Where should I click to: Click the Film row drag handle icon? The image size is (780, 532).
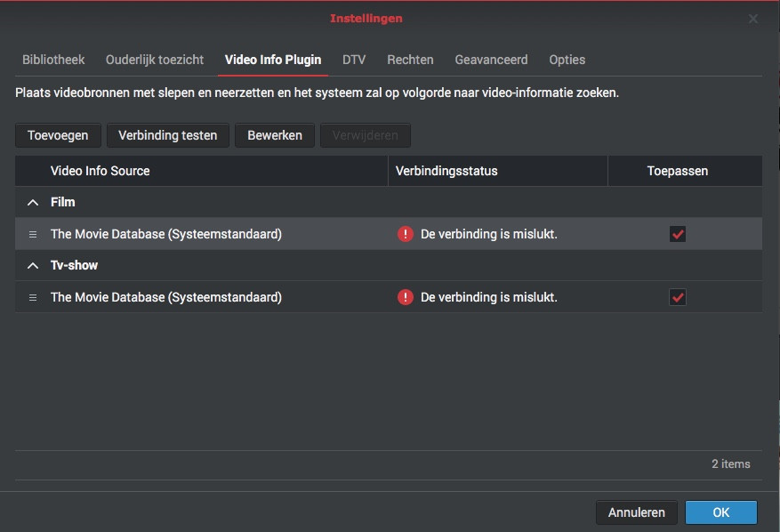tap(33, 234)
